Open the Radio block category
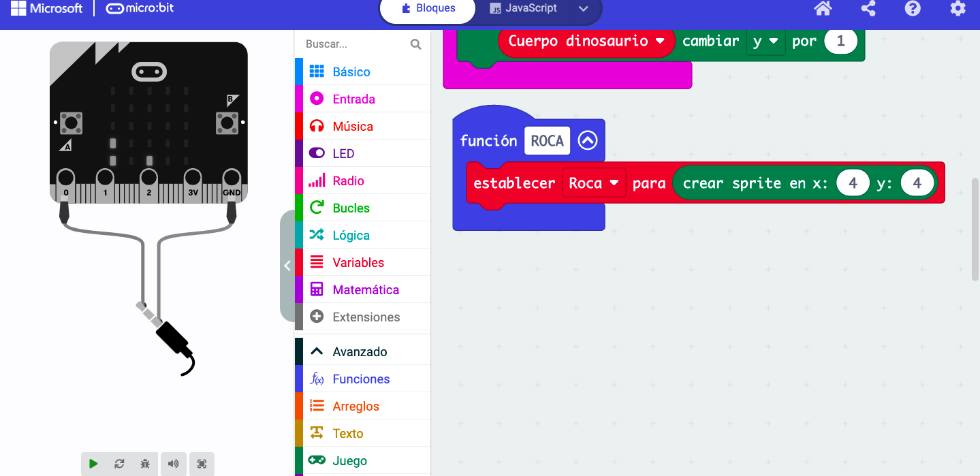Viewport: 980px width, 476px height. coord(362,180)
